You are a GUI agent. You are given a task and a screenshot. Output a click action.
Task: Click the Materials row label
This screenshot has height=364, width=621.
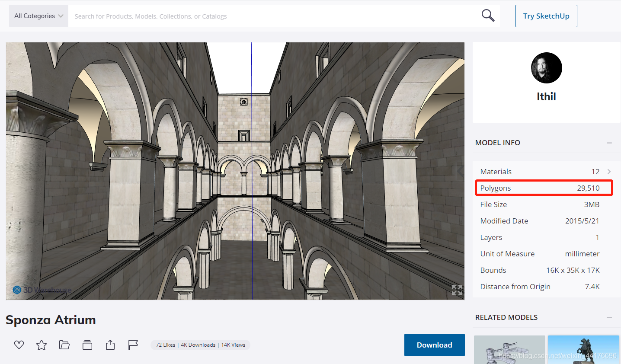coord(496,172)
